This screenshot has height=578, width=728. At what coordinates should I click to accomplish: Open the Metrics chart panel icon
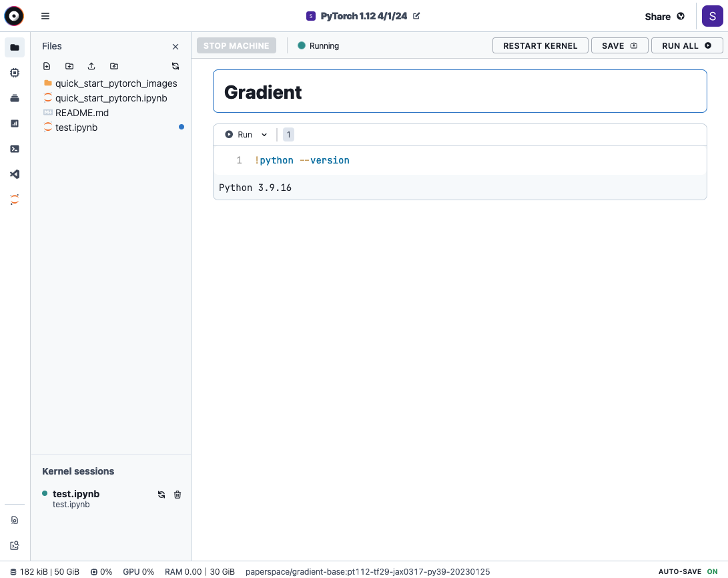click(15, 123)
